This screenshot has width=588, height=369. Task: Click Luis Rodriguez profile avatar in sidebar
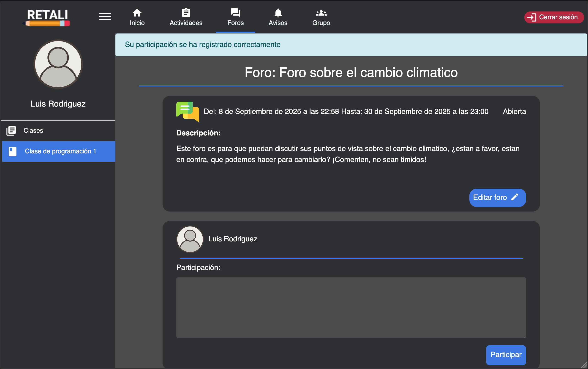(x=58, y=64)
